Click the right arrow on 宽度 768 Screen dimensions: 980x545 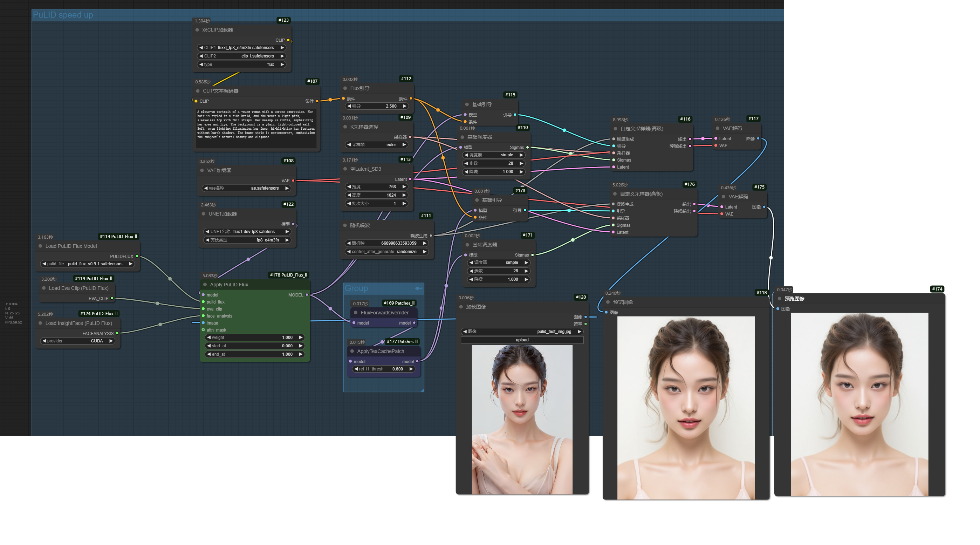pos(404,186)
